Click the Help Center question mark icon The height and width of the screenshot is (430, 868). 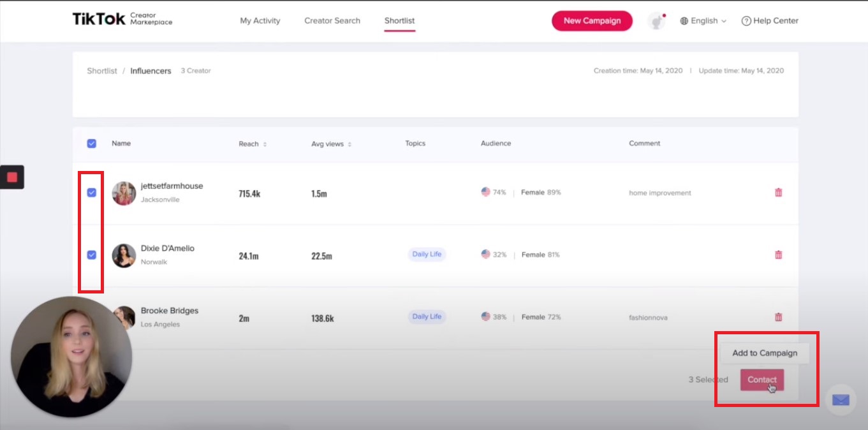(746, 21)
